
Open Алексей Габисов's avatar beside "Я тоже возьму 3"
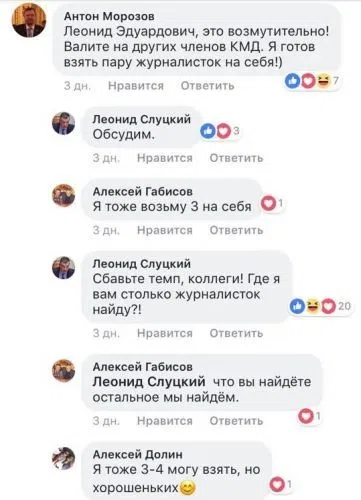click(63, 195)
